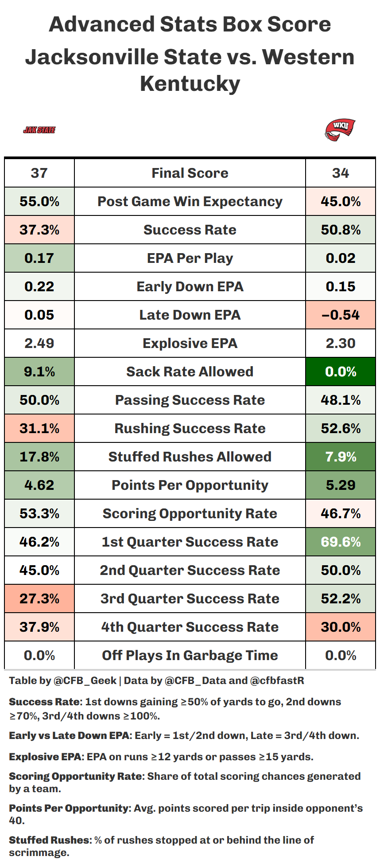Click the 27.3% third quarter success cell
Viewport: 380px width, 868px height.
tap(39, 598)
